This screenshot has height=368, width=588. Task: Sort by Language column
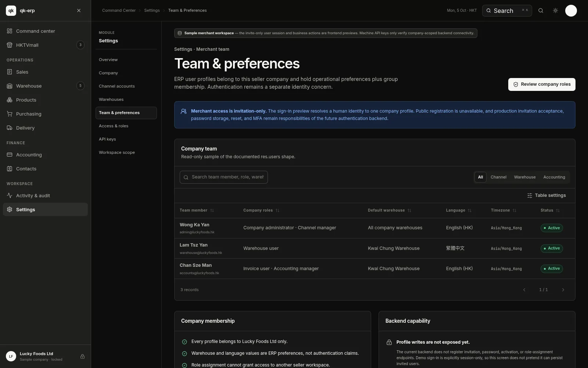[x=459, y=210]
